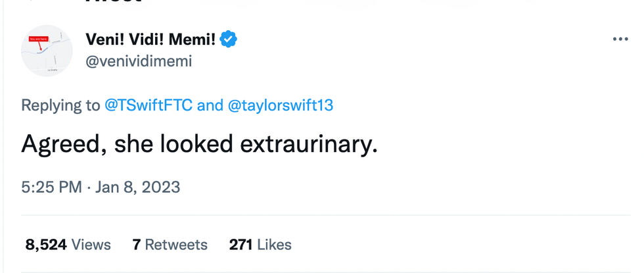The width and height of the screenshot is (644, 273).
Task: Click the 'Replying to' label
Action: [x=60, y=105]
